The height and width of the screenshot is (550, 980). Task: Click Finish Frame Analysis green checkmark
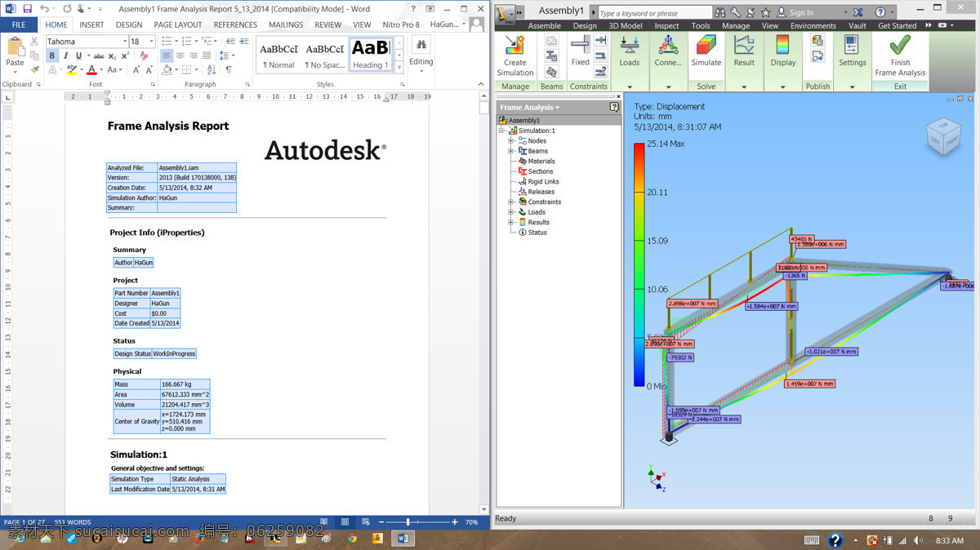click(900, 55)
